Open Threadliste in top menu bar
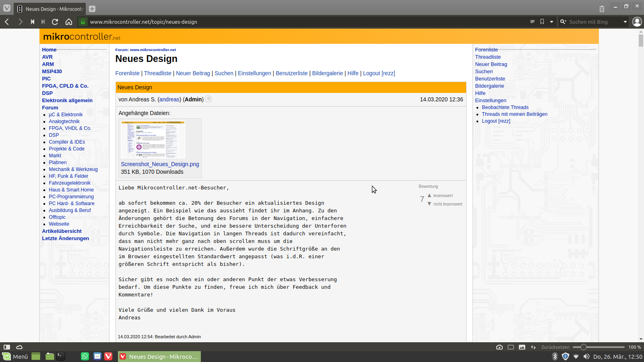Image resolution: width=644 pixels, height=362 pixels. (x=158, y=73)
